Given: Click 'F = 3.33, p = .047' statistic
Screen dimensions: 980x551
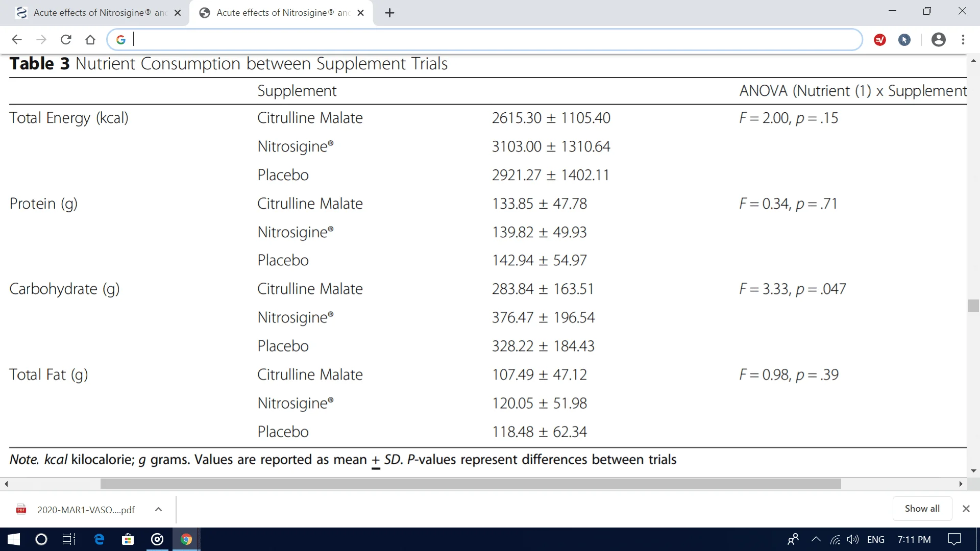Looking at the screenshot, I should [x=792, y=289].
